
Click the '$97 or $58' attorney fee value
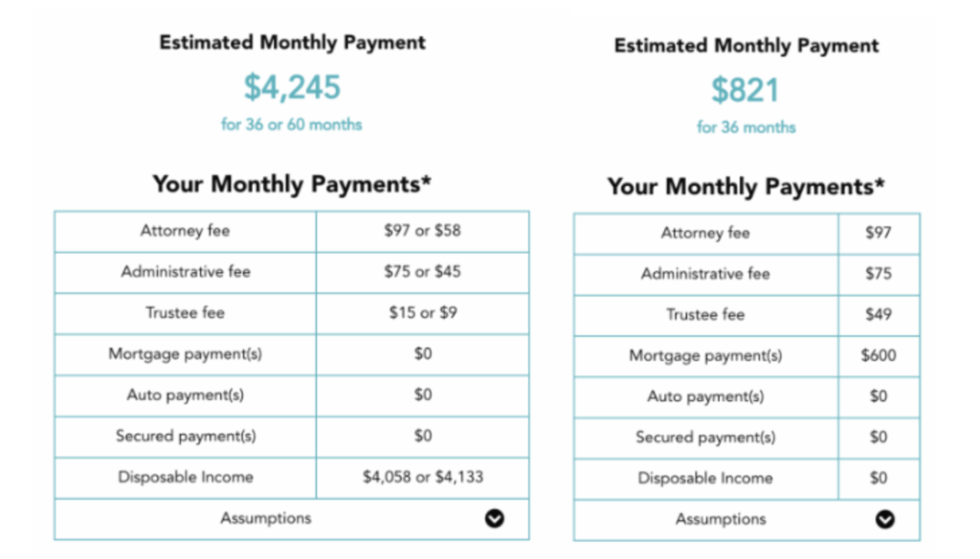(422, 231)
